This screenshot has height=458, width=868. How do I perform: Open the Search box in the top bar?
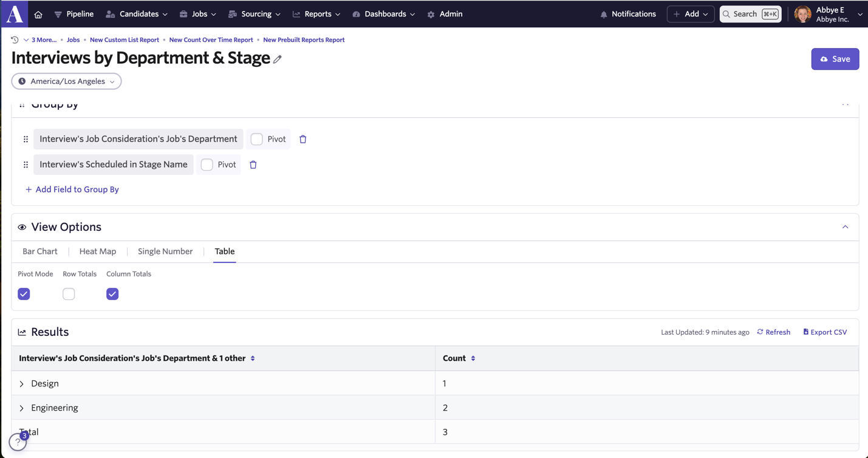point(750,14)
